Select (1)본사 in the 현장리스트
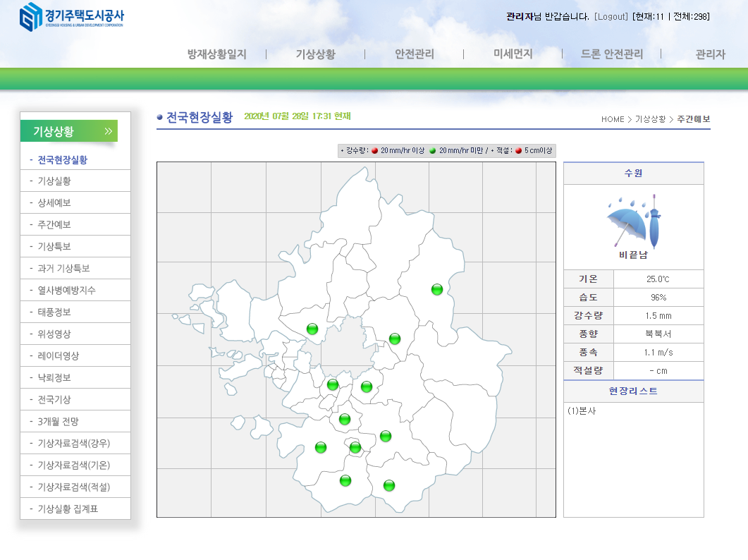Screen dimensions: 748x560 582,410
